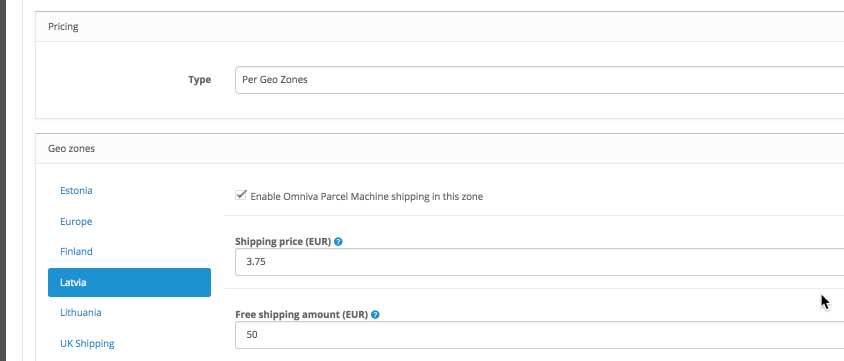
Task: Open the help icon beside Free shipping amount
Action: tap(375, 315)
